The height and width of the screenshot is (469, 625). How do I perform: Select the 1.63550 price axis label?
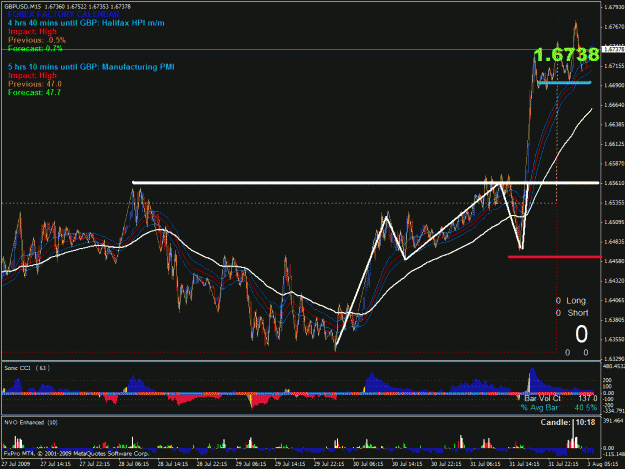(614, 340)
